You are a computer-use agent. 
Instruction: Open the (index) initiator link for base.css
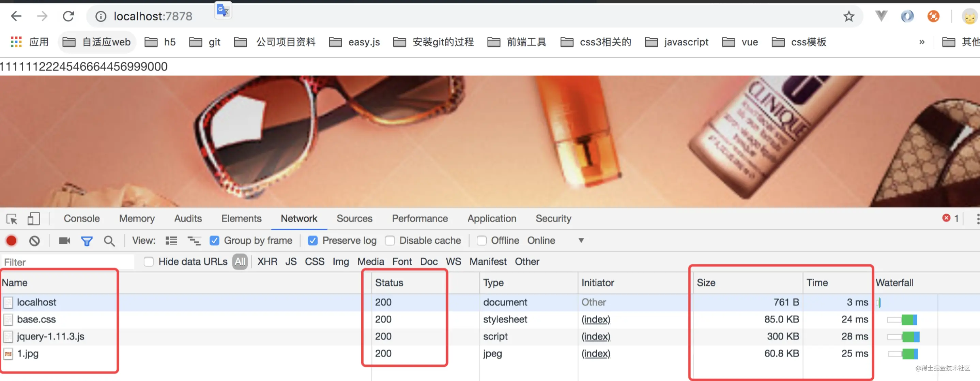pyautogui.click(x=596, y=319)
